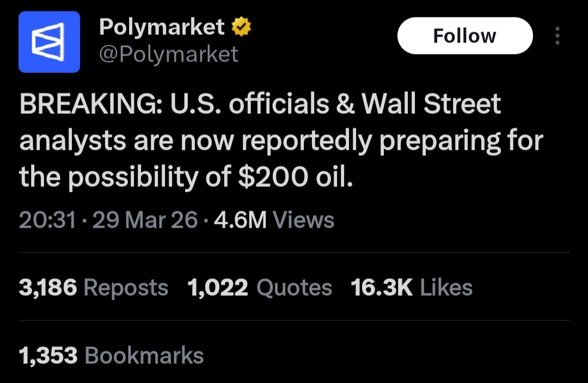Open the Polymarket profile avatar
Viewport: 588px width, 383px height.
49,42
